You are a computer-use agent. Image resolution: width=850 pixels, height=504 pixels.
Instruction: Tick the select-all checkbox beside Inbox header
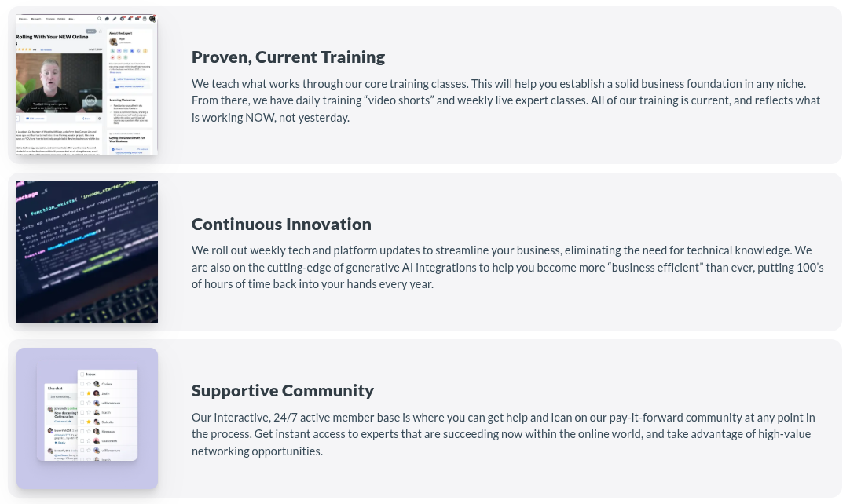click(x=82, y=374)
